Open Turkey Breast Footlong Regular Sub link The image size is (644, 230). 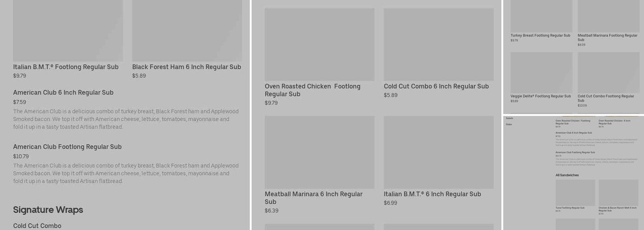tap(540, 35)
